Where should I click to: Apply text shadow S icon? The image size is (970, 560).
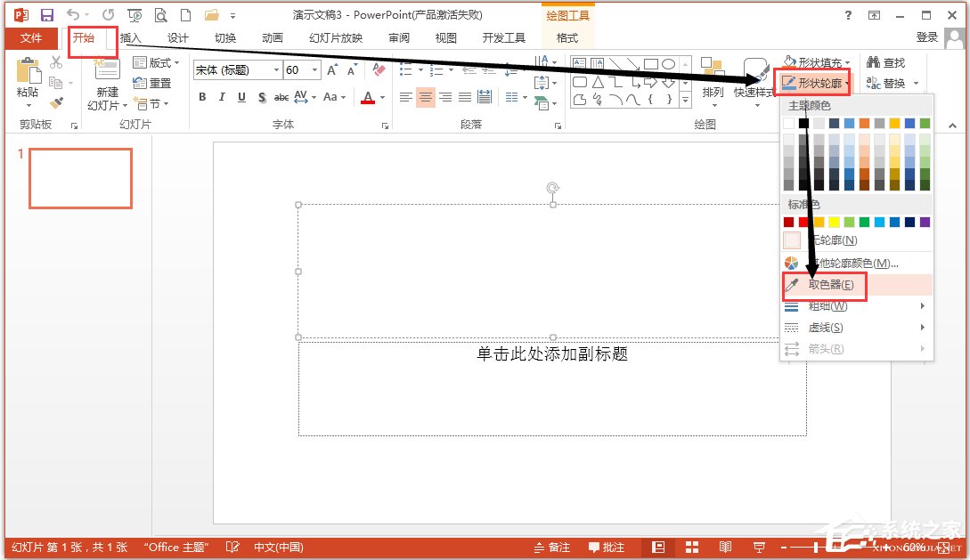[262, 97]
